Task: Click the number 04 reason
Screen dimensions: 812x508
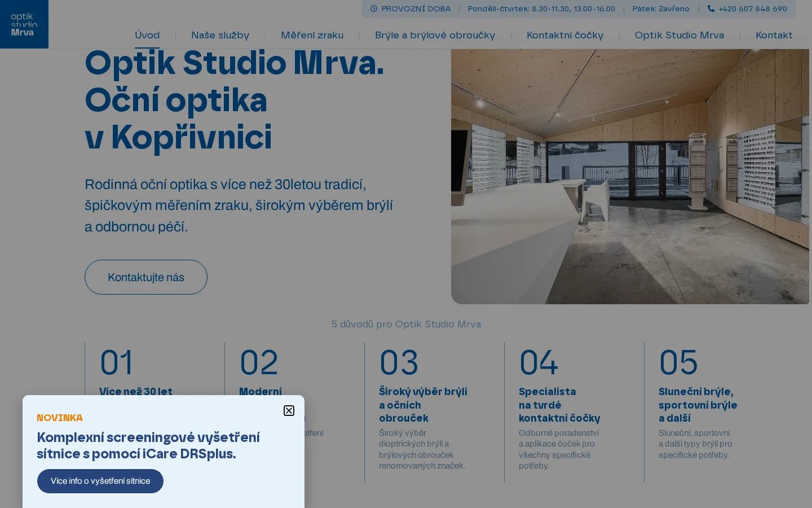Action: [539, 362]
